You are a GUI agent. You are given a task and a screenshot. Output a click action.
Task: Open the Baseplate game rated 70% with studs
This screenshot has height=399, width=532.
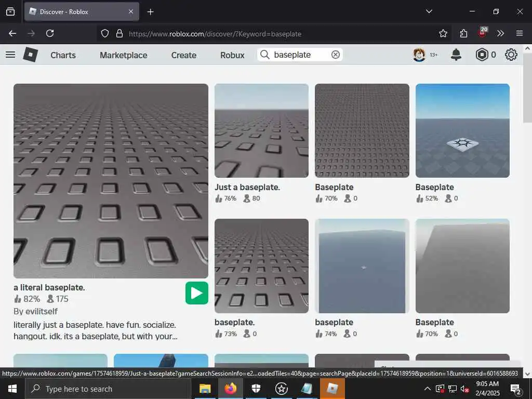[x=362, y=130]
